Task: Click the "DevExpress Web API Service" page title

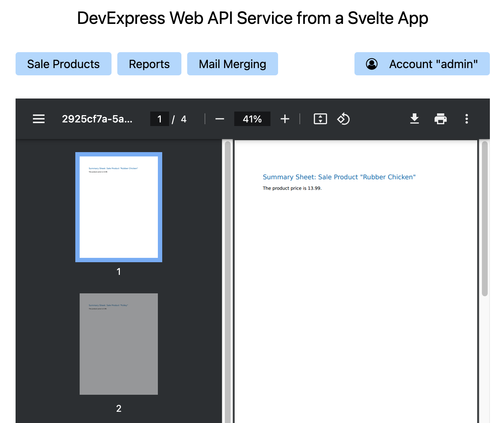Action: (x=253, y=18)
